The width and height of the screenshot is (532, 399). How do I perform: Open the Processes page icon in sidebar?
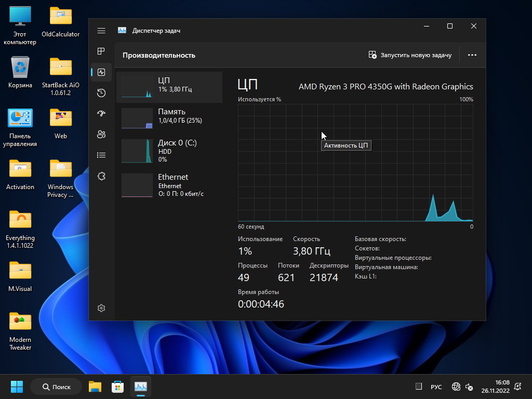pos(101,51)
